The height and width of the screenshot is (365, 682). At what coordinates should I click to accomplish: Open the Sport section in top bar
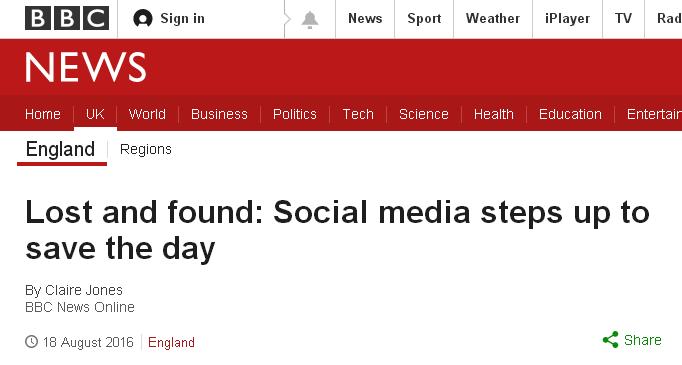click(x=424, y=19)
